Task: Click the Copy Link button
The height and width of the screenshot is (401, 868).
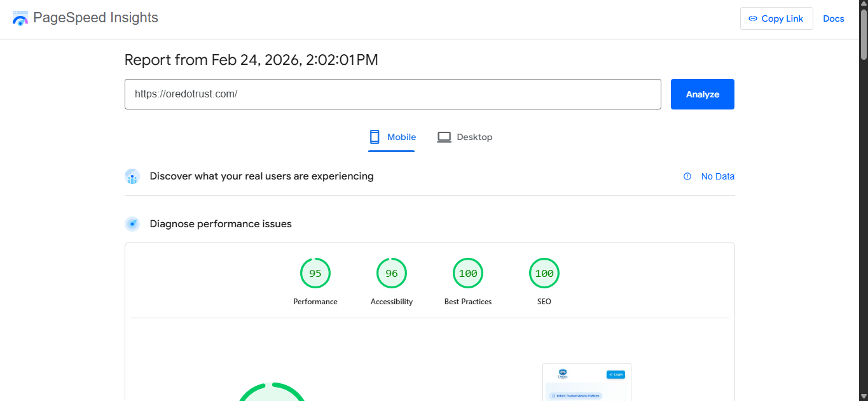Action: click(x=776, y=18)
